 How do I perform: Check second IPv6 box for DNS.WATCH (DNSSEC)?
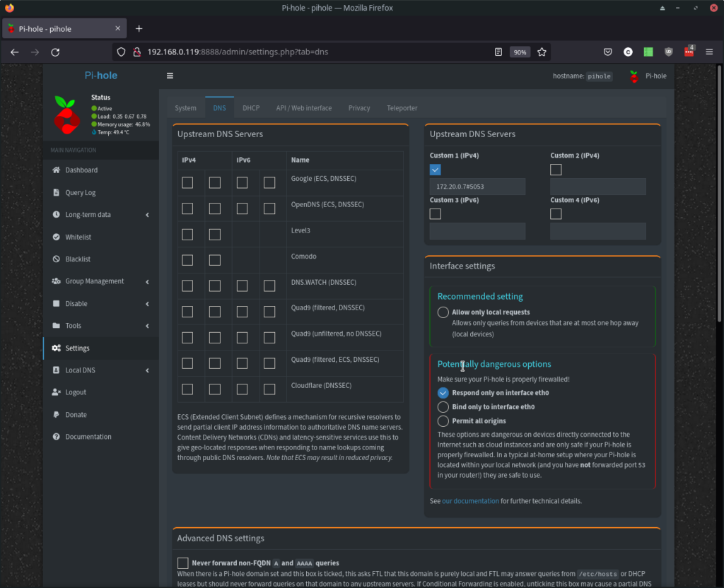pos(269,286)
